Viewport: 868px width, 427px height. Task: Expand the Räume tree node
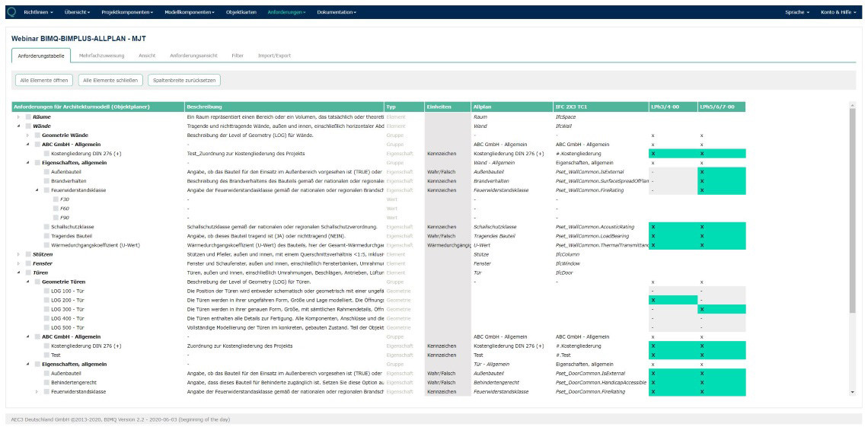tap(18, 117)
